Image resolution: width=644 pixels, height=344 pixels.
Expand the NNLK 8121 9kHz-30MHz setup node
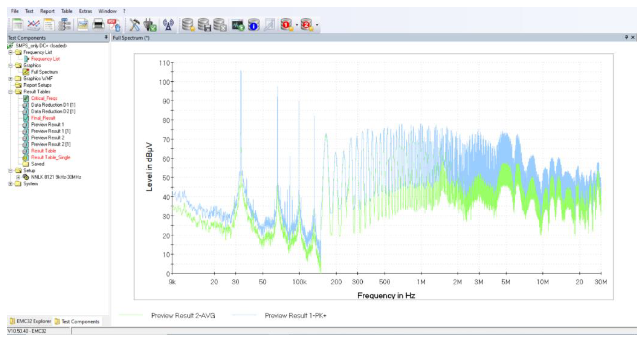coord(18,177)
